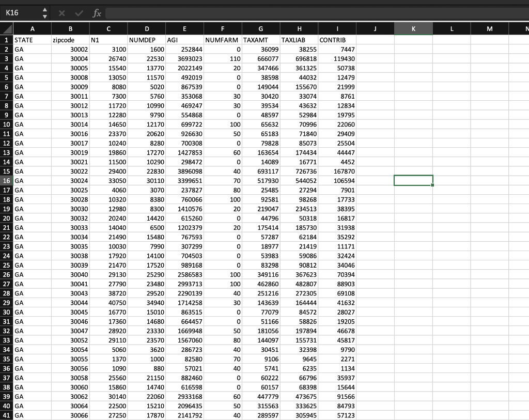Screen dimensions: 529x420
Task: Click the NUMFARM header cell
Action: coord(223,40)
